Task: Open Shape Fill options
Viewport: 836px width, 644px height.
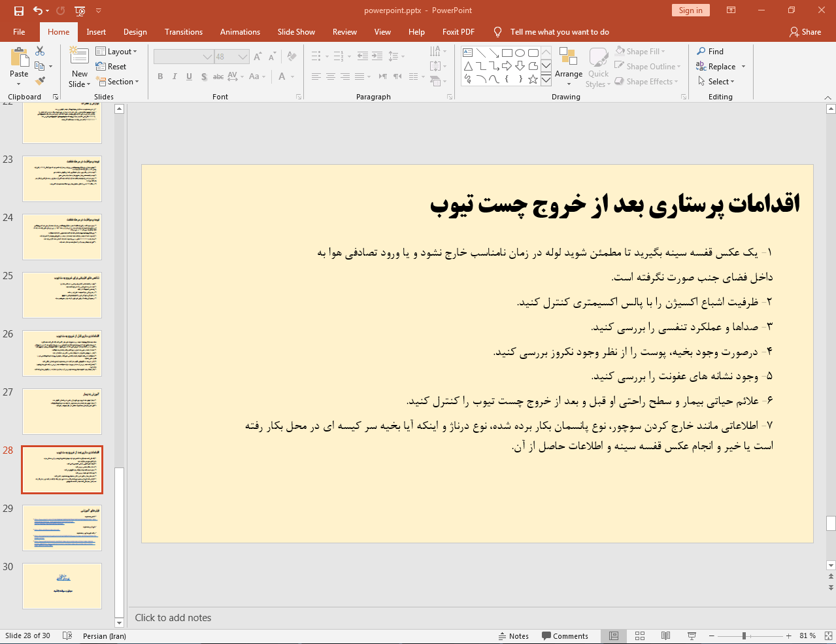Action: (640, 52)
